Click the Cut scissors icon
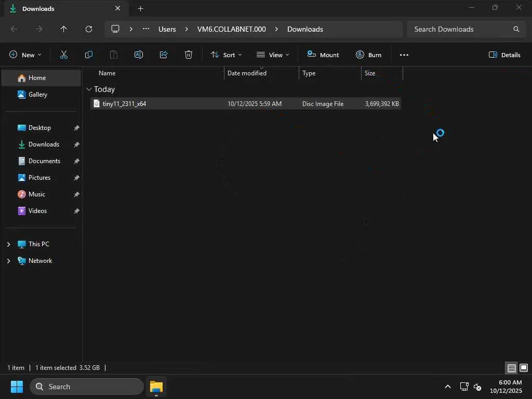This screenshot has width=532, height=399. pos(64,55)
